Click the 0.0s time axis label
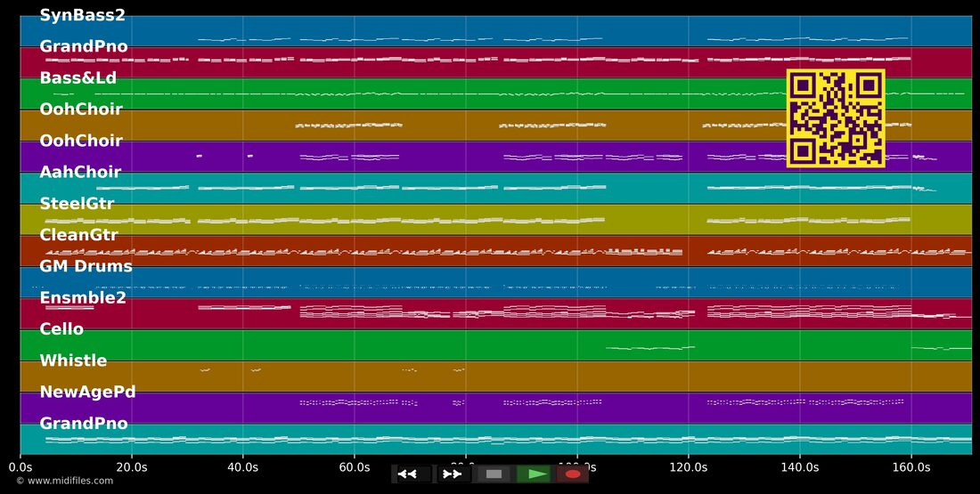 pyautogui.click(x=20, y=467)
